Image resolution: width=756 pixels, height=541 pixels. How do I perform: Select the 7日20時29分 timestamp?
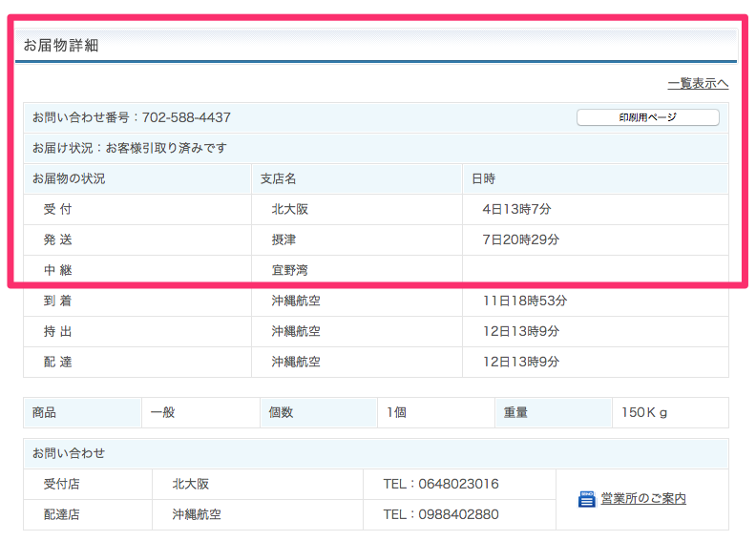(x=520, y=239)
